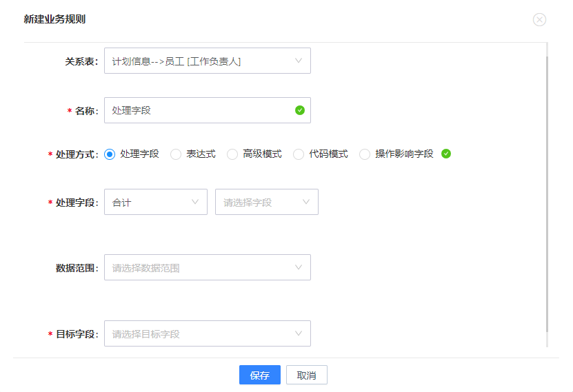This screenshot has height=392, width=573.
Task: Open the 请选择数据范围 dropdown
Action: click(x=208, y=267)
